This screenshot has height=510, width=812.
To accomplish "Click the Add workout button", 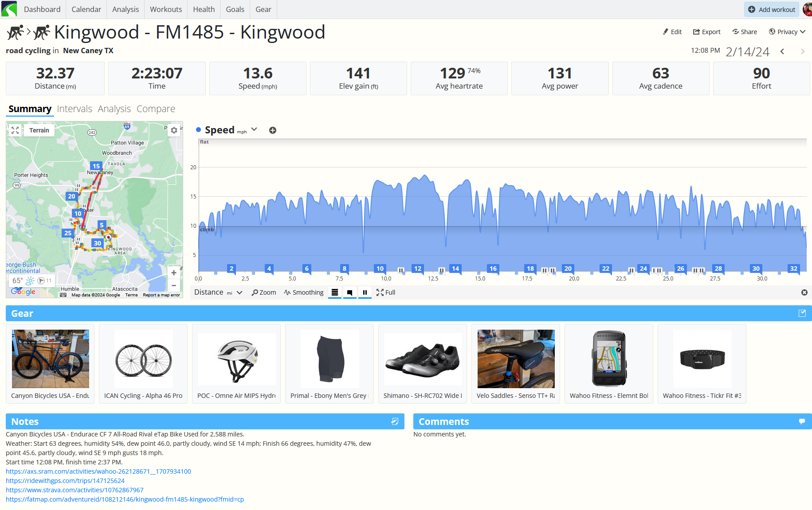I will (772, 9).
